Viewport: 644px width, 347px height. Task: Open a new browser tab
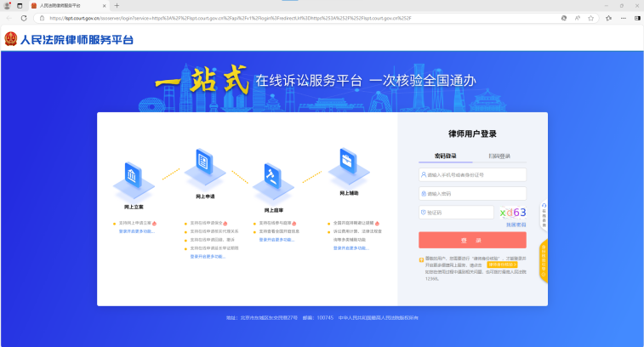click(117, 5)
